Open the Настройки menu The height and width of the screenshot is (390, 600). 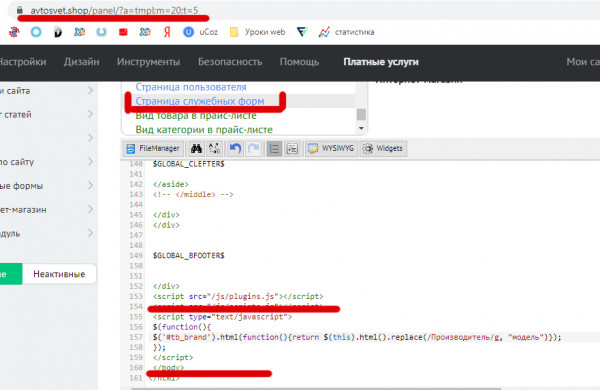click(x=22, y=62)
